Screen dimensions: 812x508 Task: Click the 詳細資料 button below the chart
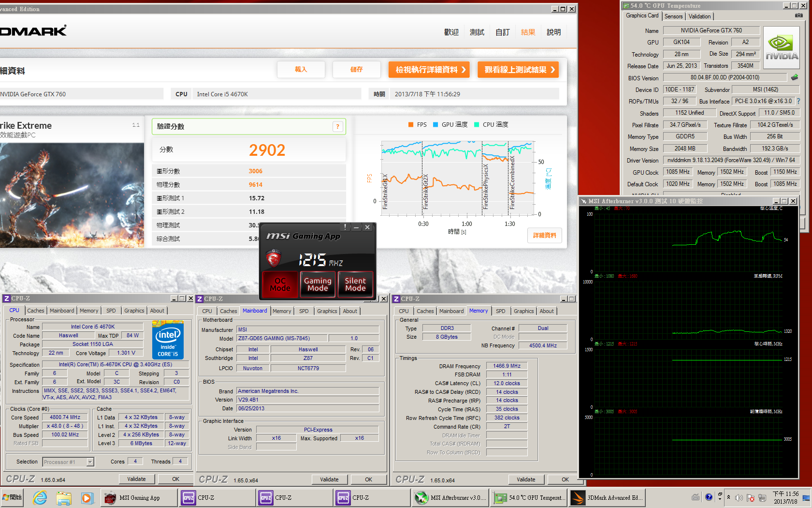pyautogui.click(x=545, y=236)
